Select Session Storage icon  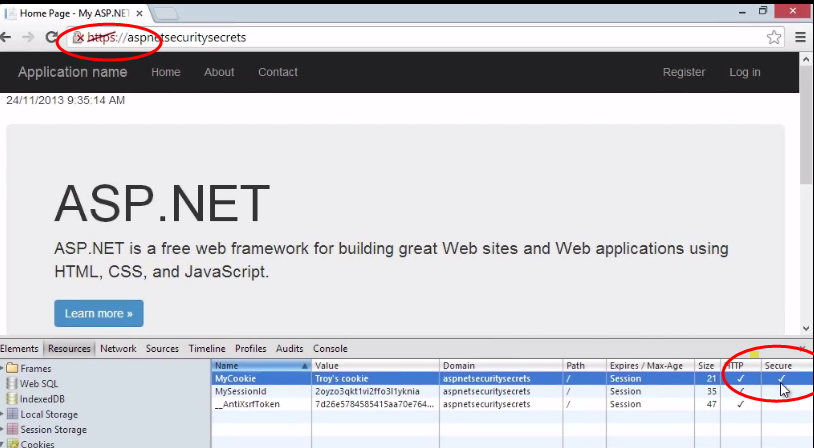(x=12, y=429)
